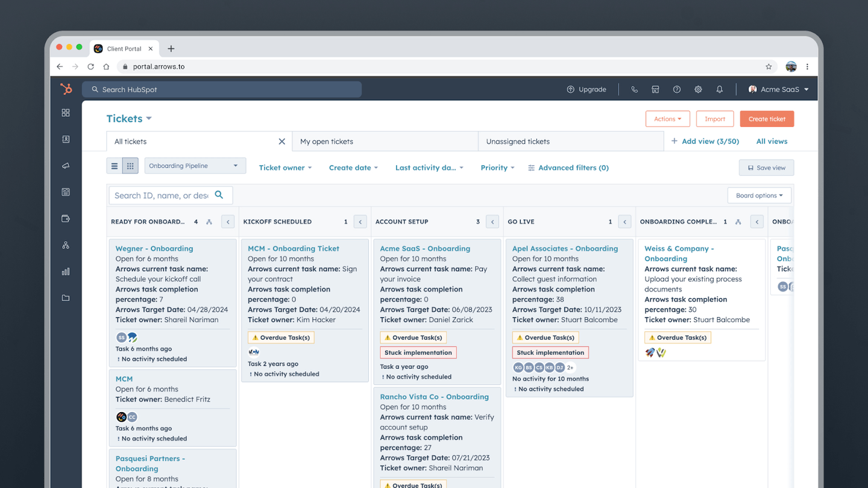868x488 pixels.
Task: Close the All tickets view tab
Action: click(x=281, y=142)
